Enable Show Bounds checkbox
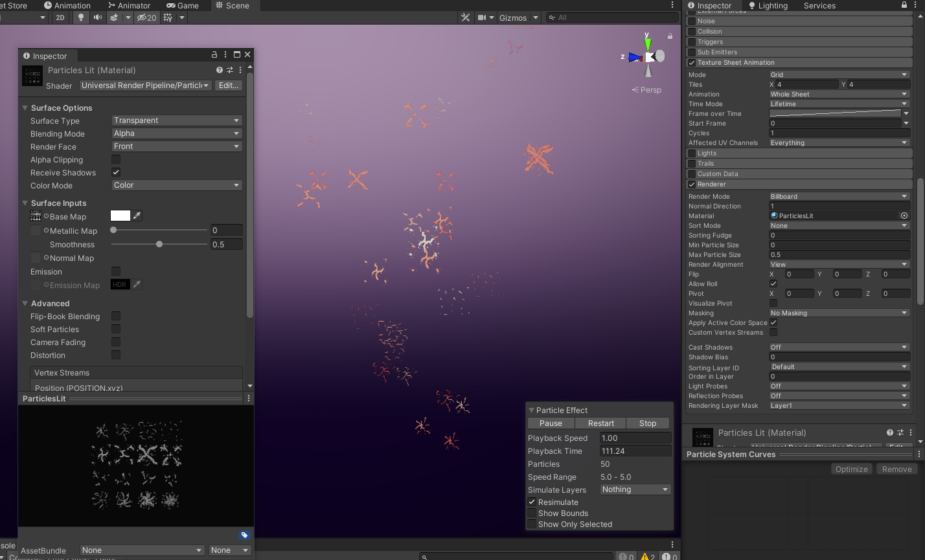This screenshot has width=925, height=560. click(532, 513)
